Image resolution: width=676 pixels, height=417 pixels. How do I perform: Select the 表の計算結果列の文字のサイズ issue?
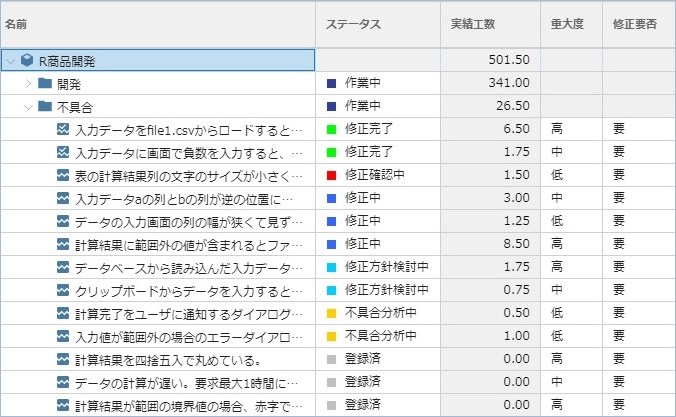click(x=188, y=175)
